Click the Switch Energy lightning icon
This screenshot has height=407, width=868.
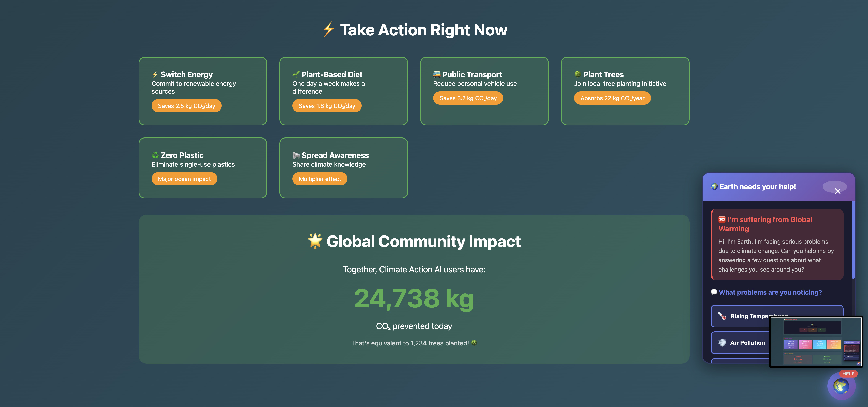155,74
